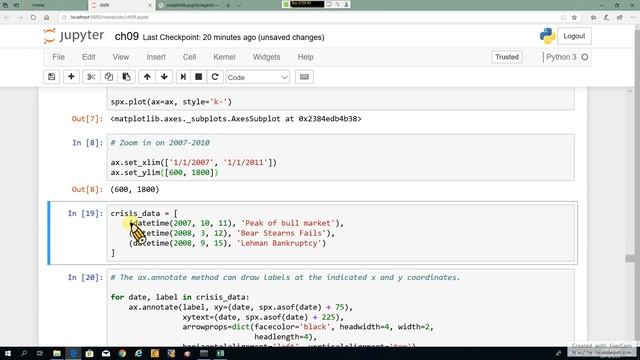The height and width of the screenshot is (360, 640).
Task: Click the Trusted notebook button
Action: pos(507,57)
